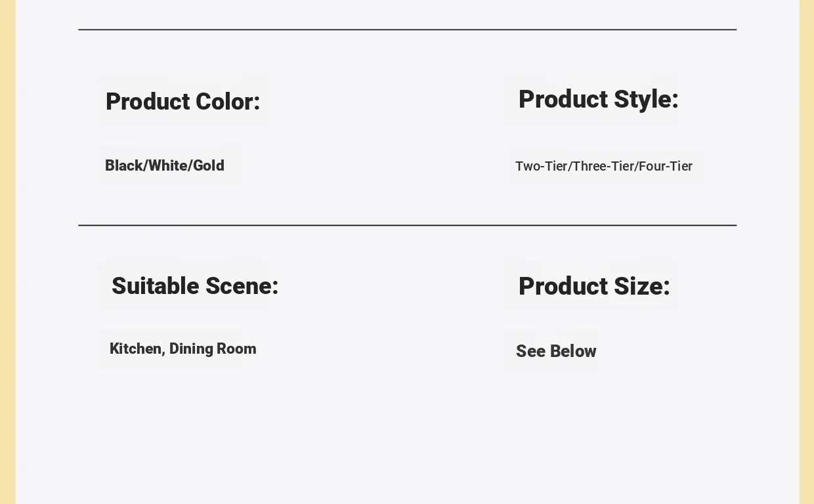Click the "Suitable Scene:" heading text

(x=195, y=286)
